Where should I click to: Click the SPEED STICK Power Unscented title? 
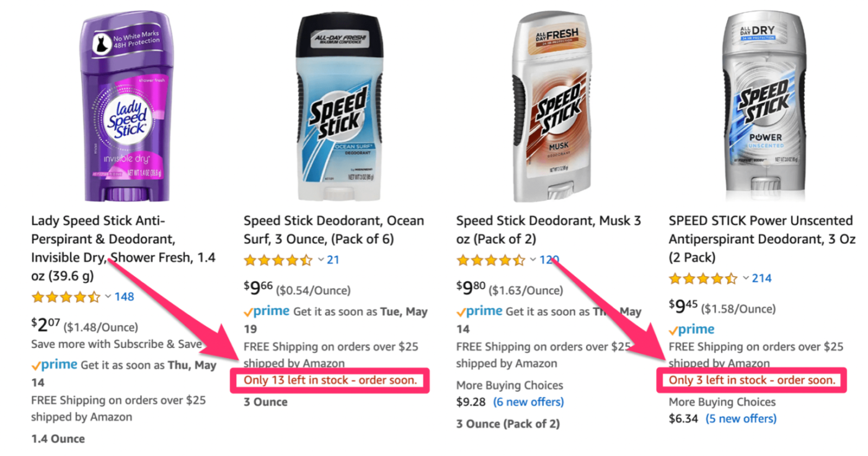761,239
